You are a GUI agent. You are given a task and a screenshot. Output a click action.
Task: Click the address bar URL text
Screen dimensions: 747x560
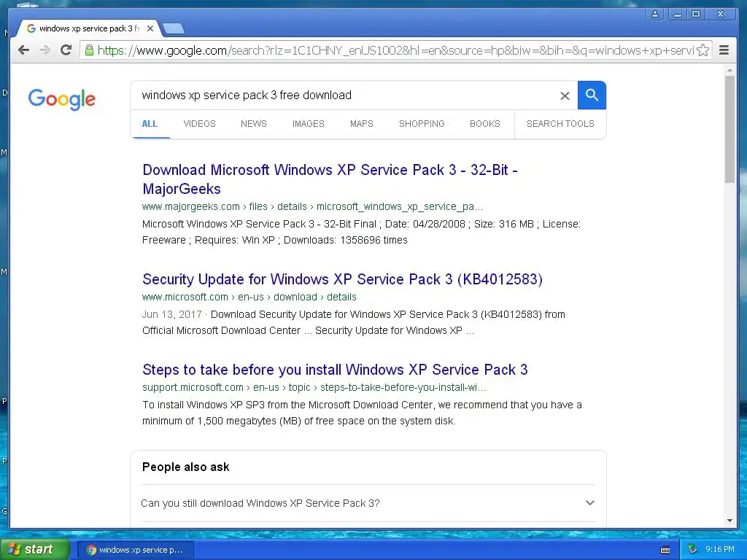tap(395, 50)
